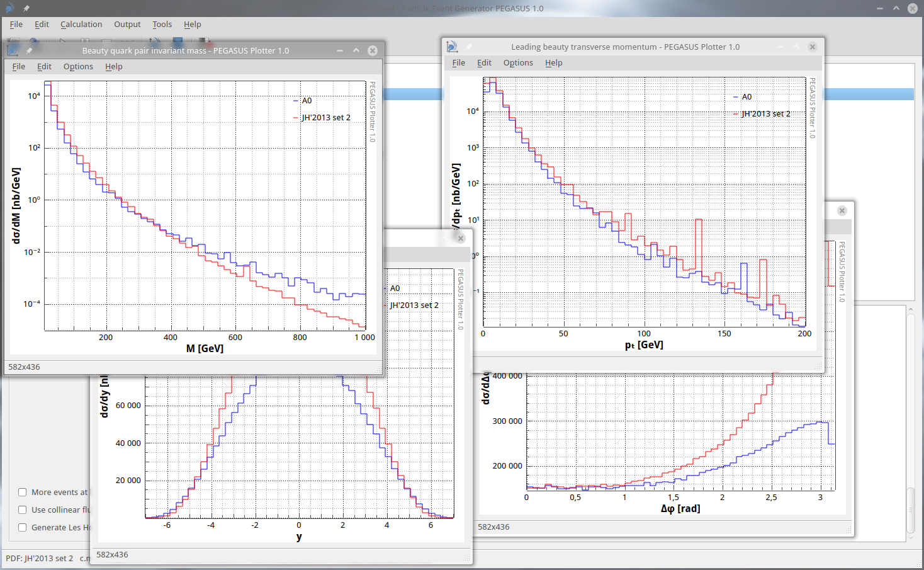Click Help in invariant mass plotter menu
924x570 pixels.
click(x=114, y=67)
